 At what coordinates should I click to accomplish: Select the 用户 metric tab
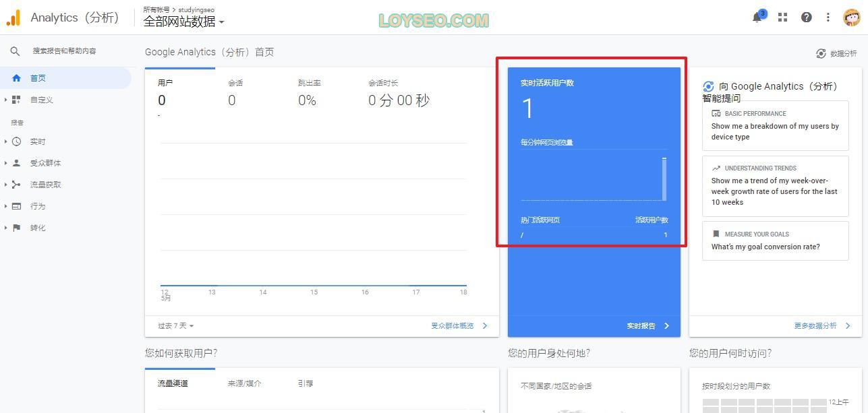pyautogui.click(x=179, y=94)
